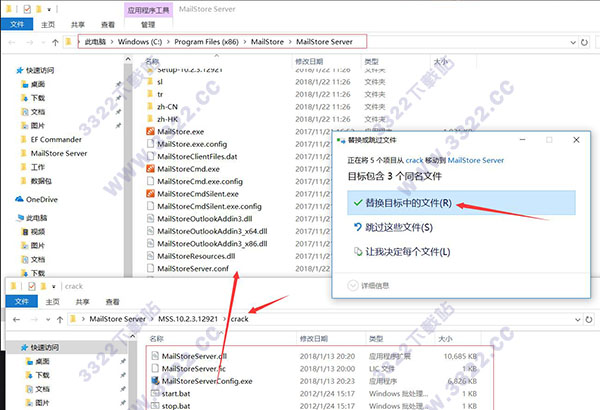Toggle properties checkbox icon in upper quick access toolbar

(27, 9)
